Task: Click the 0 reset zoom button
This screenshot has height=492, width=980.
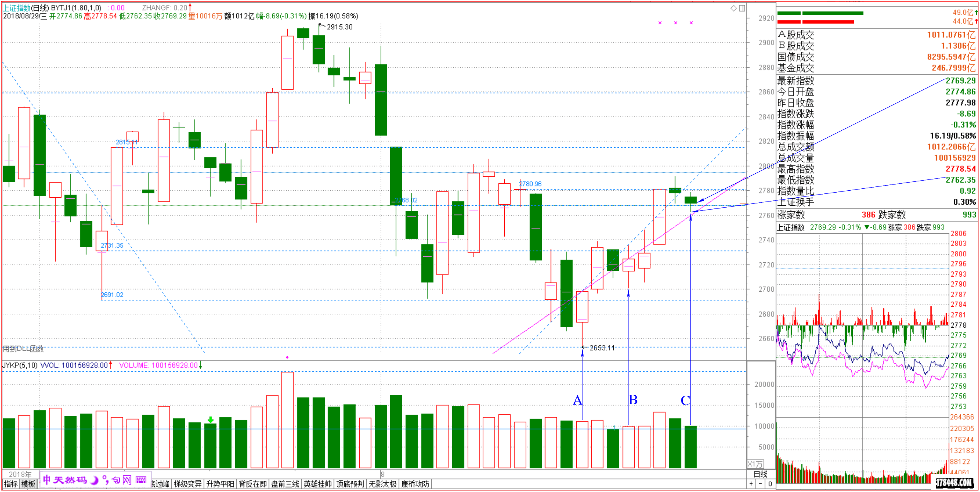Action: point(770,483)
